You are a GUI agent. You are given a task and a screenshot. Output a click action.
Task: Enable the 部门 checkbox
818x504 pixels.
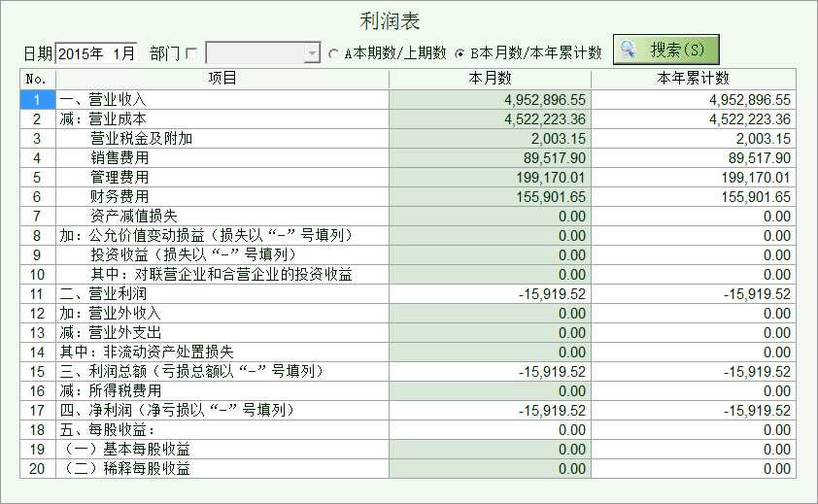click(x=190, y=52)
